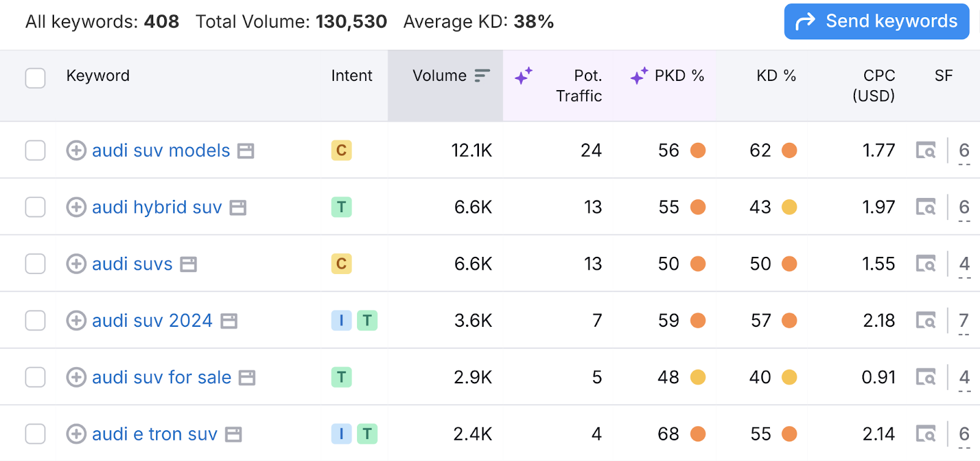980x461 pixels.
Task: Add audi hybrid suv using its plus icon
Action: (x=76, y=207)
